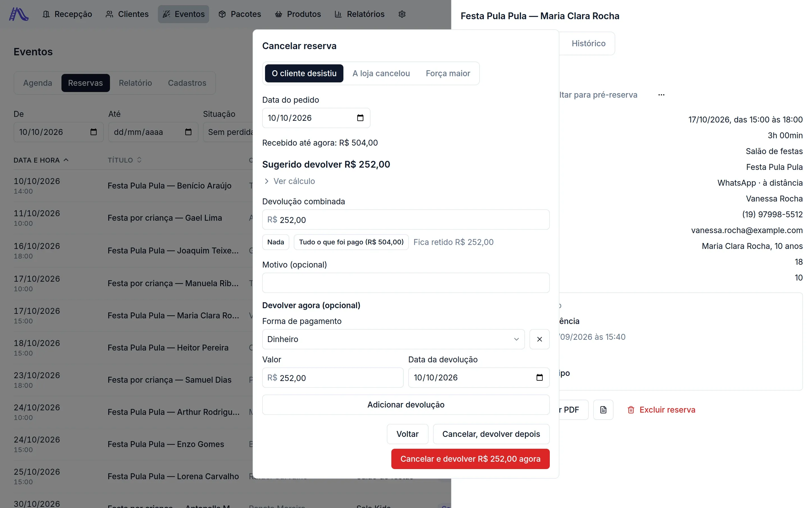
Task: Open Recepção in top navigation
Action: pyautogui.click(x=67, y=14)
